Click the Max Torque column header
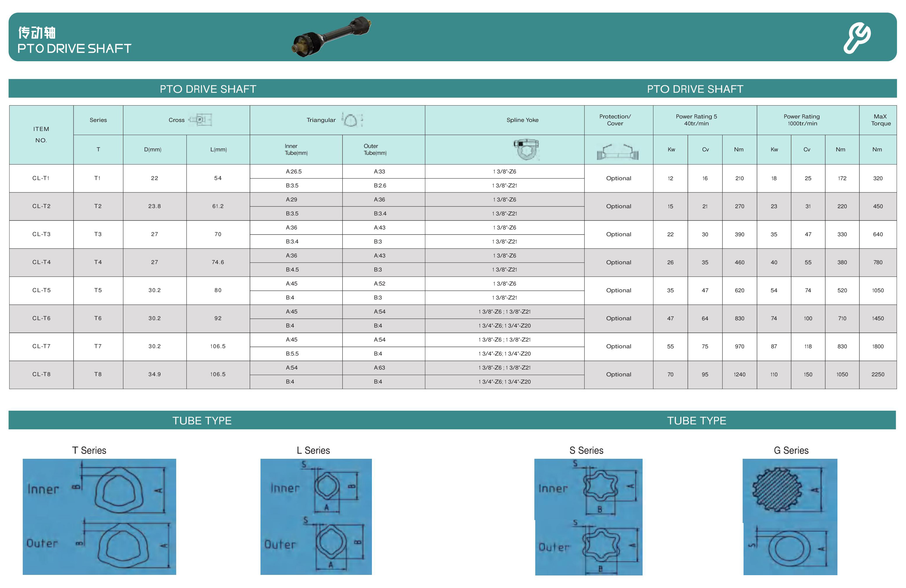906x588 pixels. [880, 120]
